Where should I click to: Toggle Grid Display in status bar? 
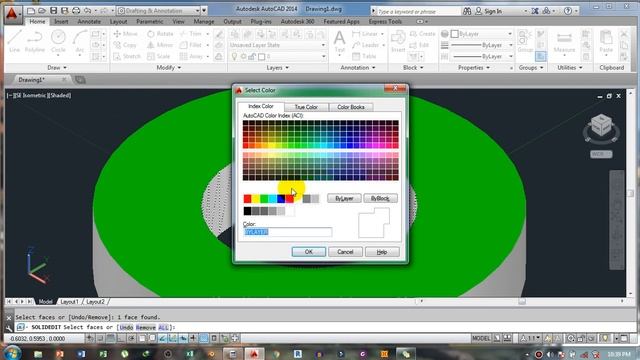(111, 338)
